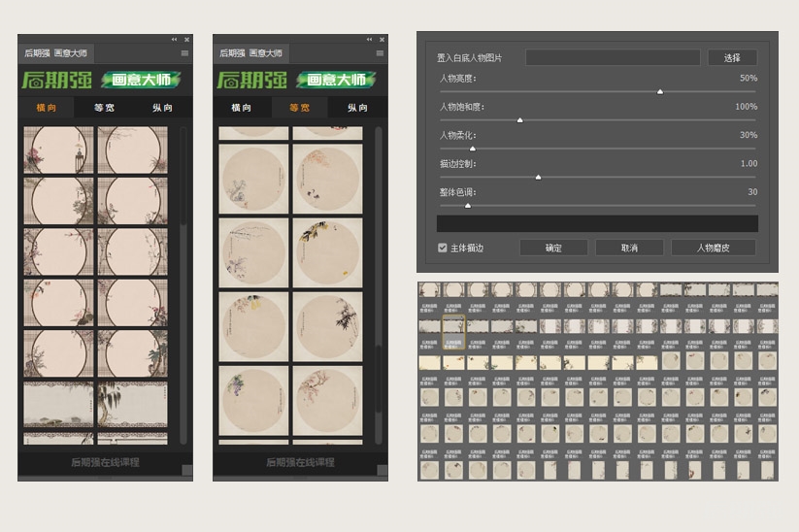Click the 整体色调 slider handle
The image size is (799, 532).
pos(468,206)
